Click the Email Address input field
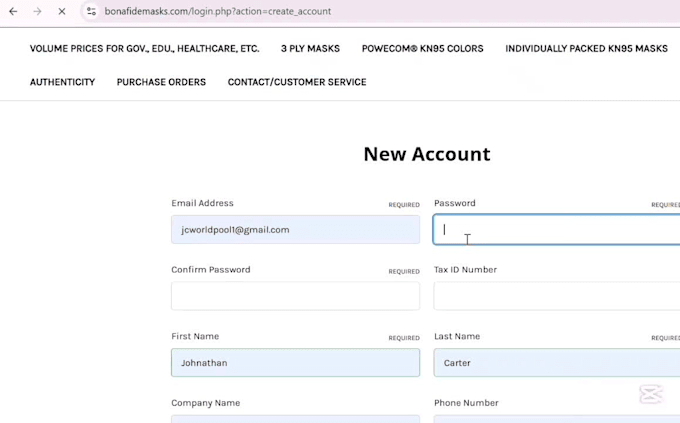Viewport: 680px width, 423px height. 295,230
